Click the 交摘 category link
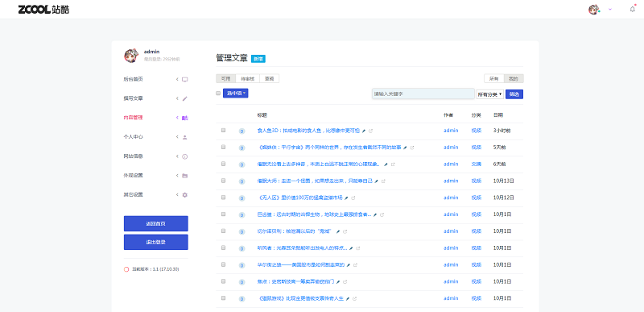Screen dimensions: 644x312 click(x=477, y=164)
